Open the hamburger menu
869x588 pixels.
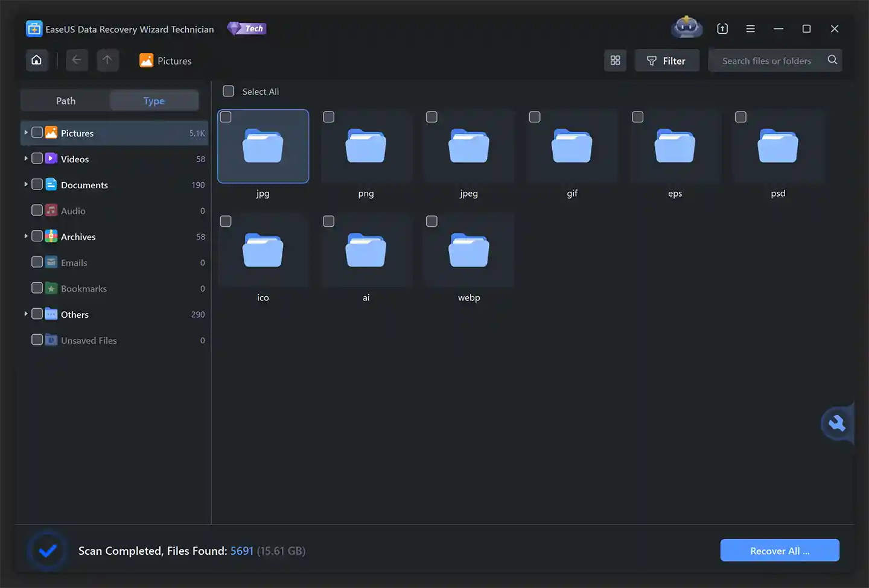click(750, 28)
